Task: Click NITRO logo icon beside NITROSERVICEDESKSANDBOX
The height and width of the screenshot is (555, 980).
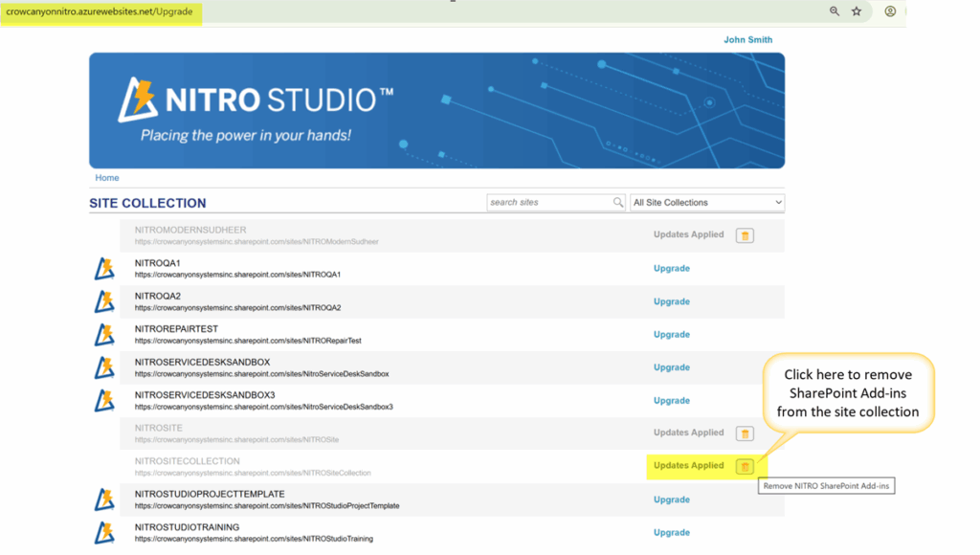Action: (104, 367)
